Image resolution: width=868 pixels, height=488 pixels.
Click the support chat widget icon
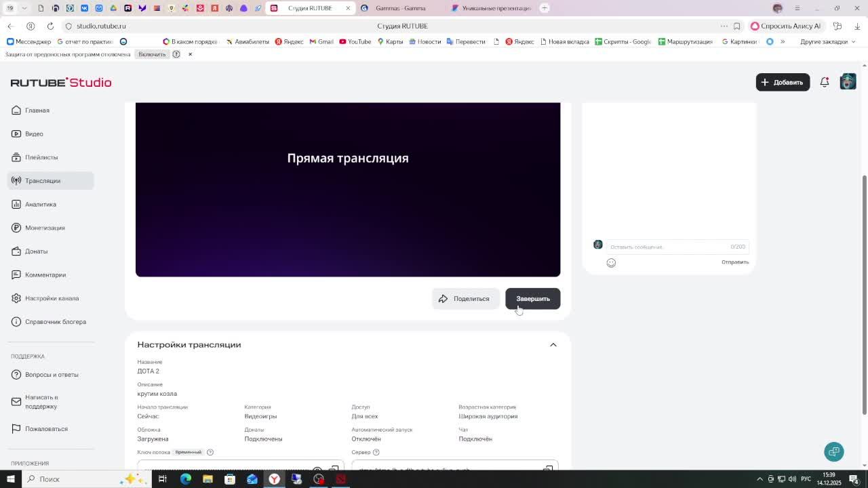834,452
